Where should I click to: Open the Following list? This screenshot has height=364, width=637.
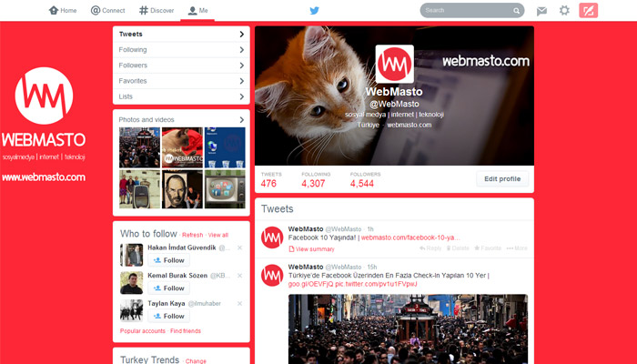[x=181, y=49]
